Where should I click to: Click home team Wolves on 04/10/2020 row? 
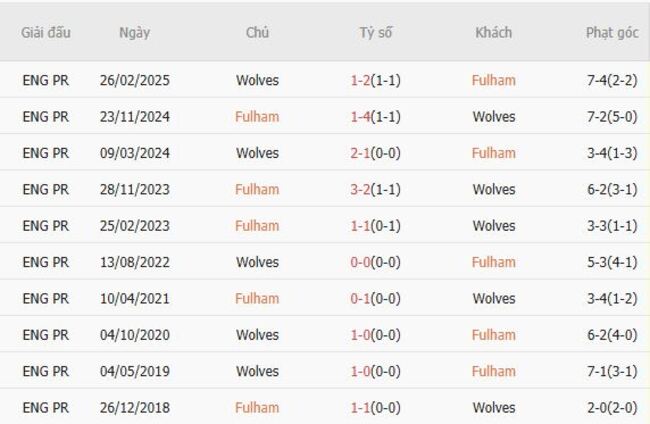(x=257, y=335)
